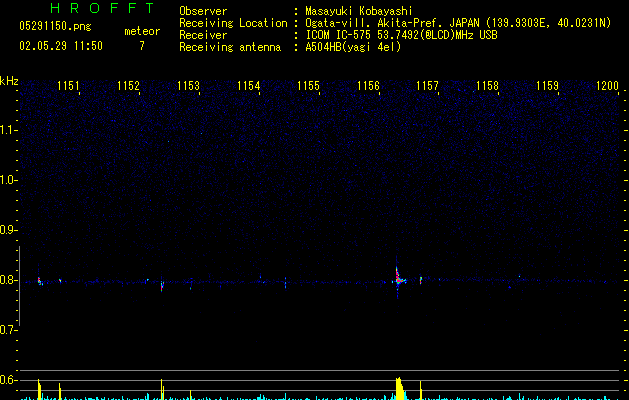The image size is (629, 400).
Task: Click the 1200 time marker
Action: tap(607, 86)
